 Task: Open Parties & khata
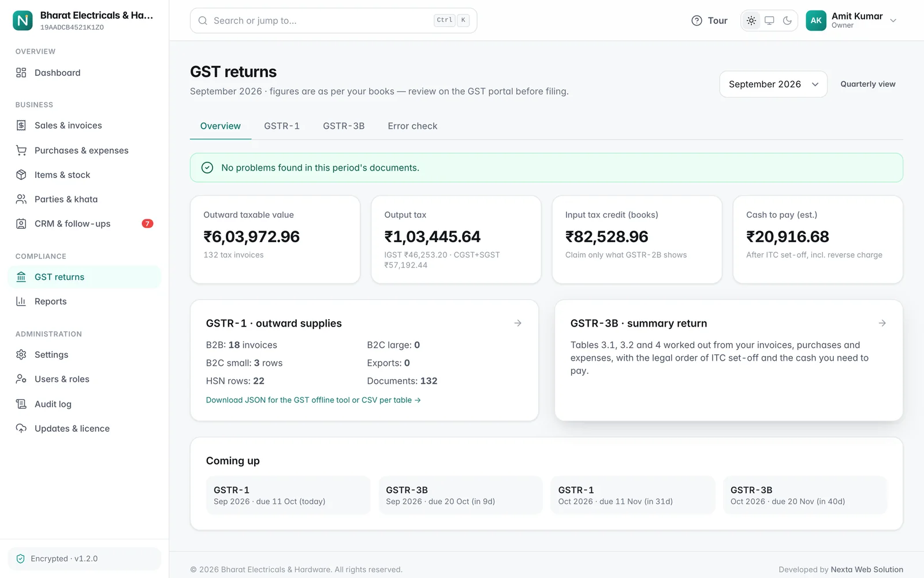[x=84, y=199]
